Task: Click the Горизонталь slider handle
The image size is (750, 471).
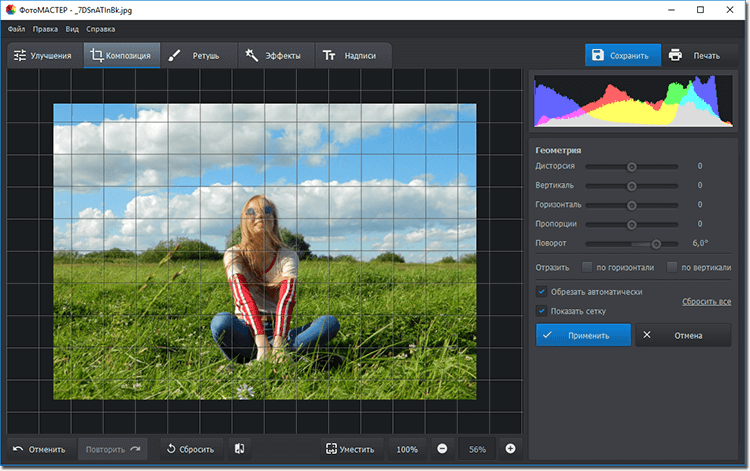Action: coord(631,206)
